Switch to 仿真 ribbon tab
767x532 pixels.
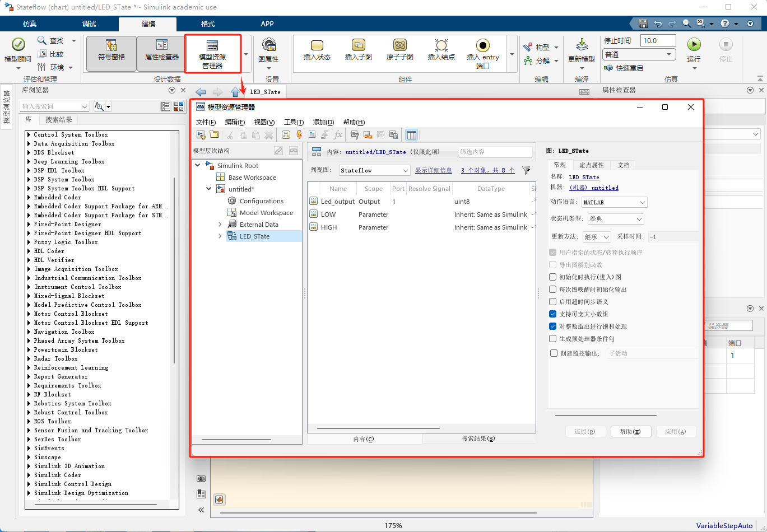30,24
